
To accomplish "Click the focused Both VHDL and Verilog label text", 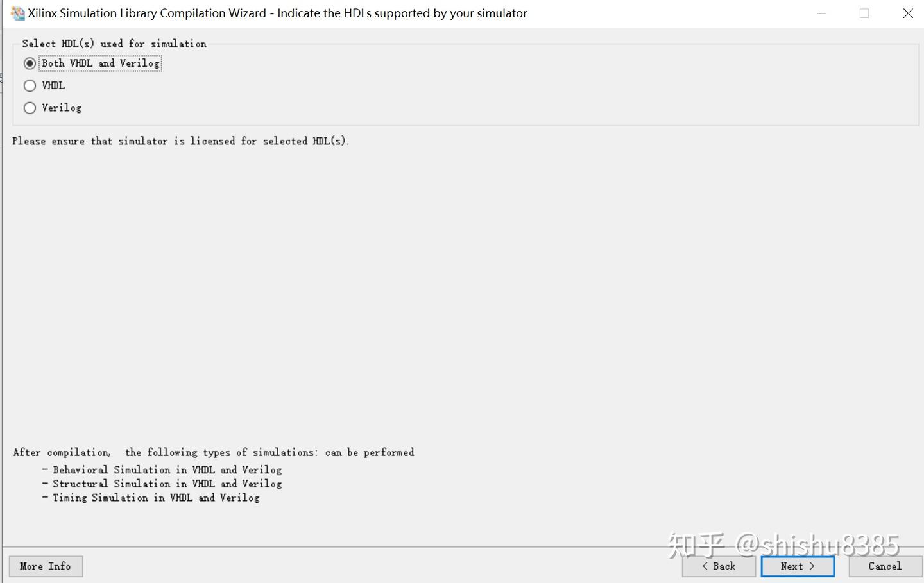I will pyautogui.click(x=101, y=63).
